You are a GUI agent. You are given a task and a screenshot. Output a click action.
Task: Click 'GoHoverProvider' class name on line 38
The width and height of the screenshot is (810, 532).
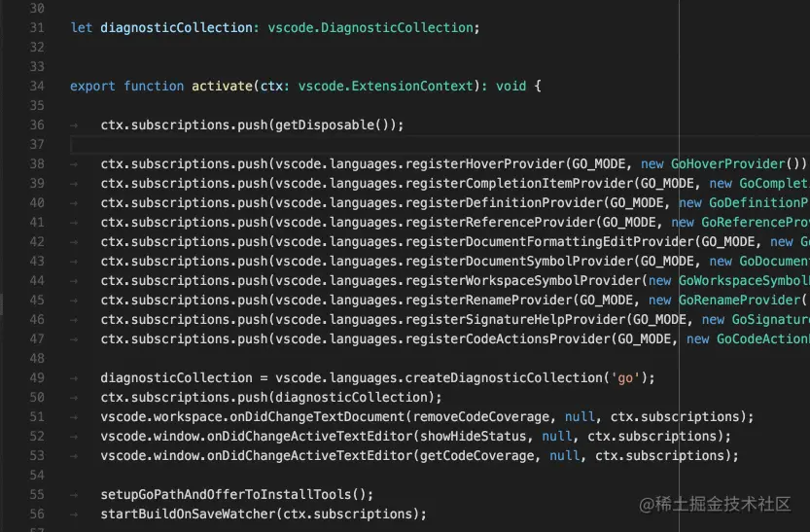[x=728, y=163]
